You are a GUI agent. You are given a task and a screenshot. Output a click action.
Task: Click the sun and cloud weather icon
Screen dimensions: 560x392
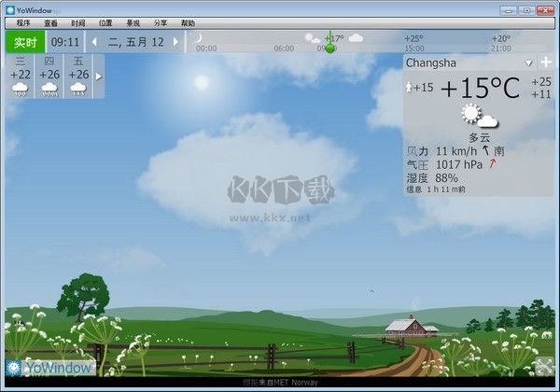point(480,116)
